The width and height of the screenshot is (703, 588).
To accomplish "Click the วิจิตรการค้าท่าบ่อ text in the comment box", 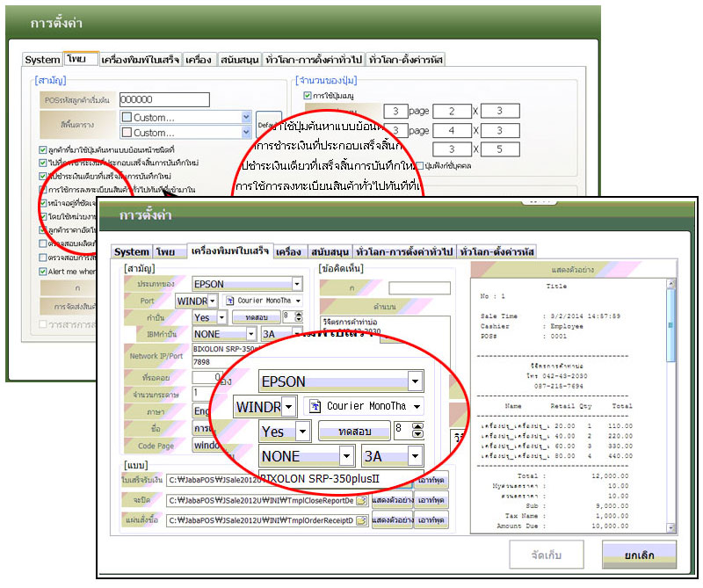I will click(x=350, y=322).
